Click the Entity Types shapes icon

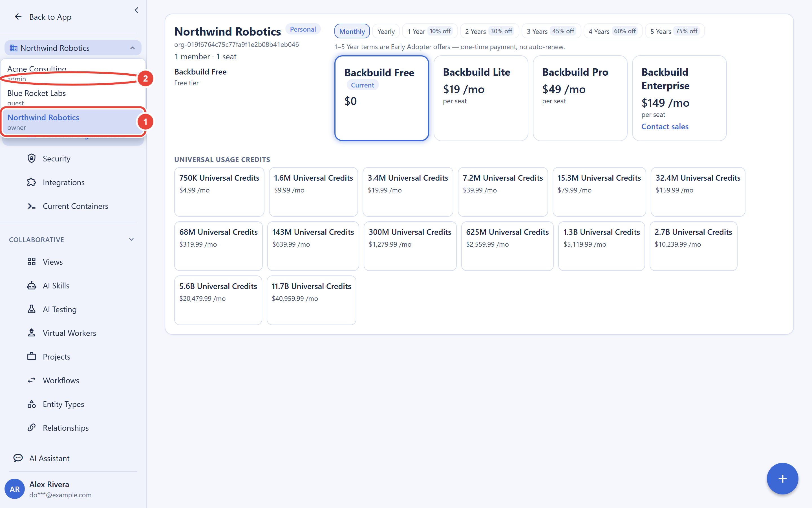(32, 404)
